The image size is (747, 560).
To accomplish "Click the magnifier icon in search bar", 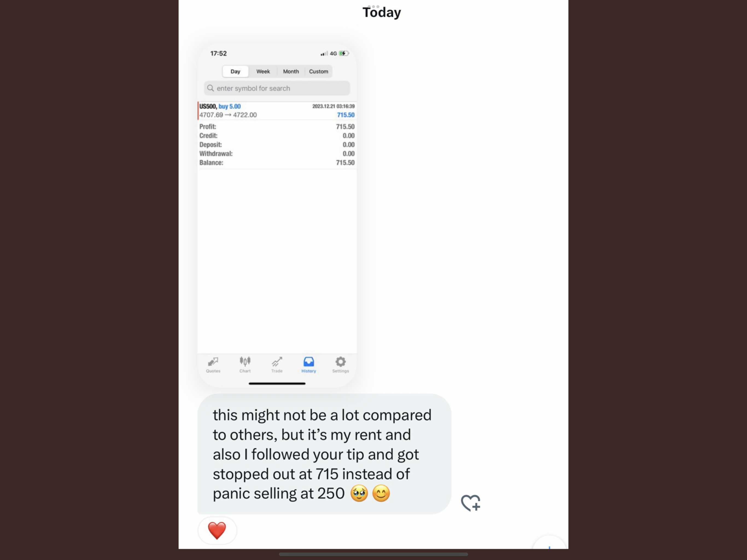I will click(210, 88).
